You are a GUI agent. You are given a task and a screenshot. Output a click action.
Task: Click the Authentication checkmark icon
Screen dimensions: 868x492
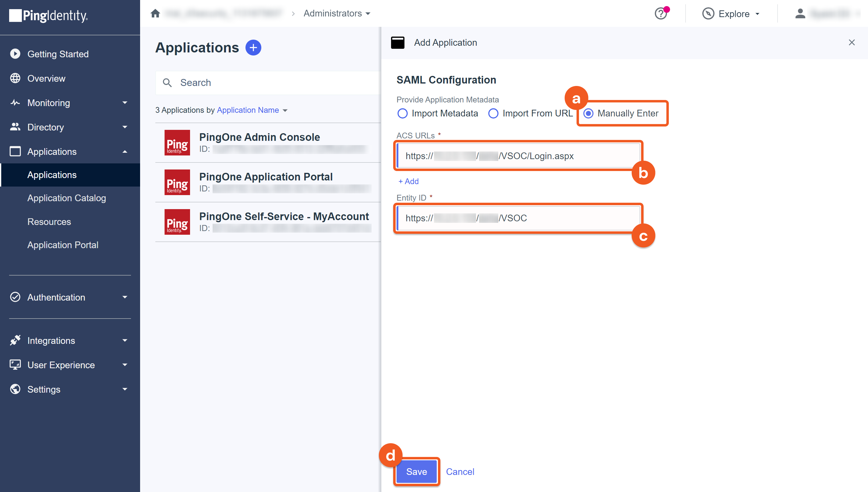tap(15, 297)
